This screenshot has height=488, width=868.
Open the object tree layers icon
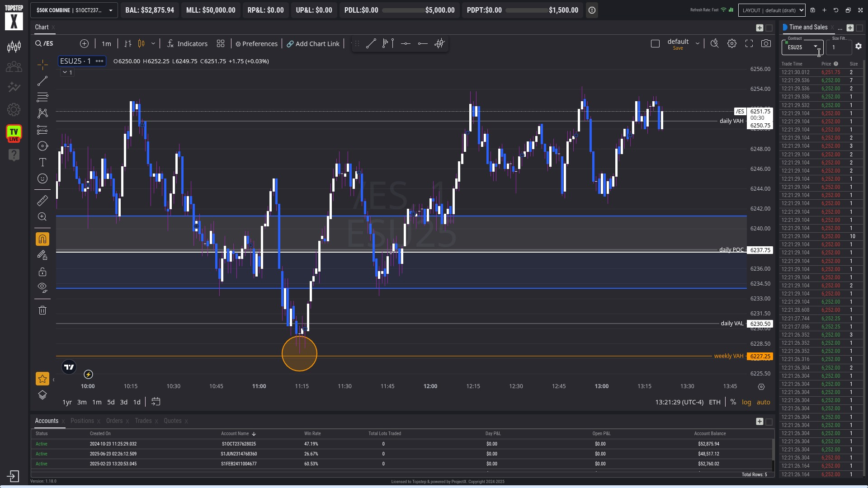point(42,395)
